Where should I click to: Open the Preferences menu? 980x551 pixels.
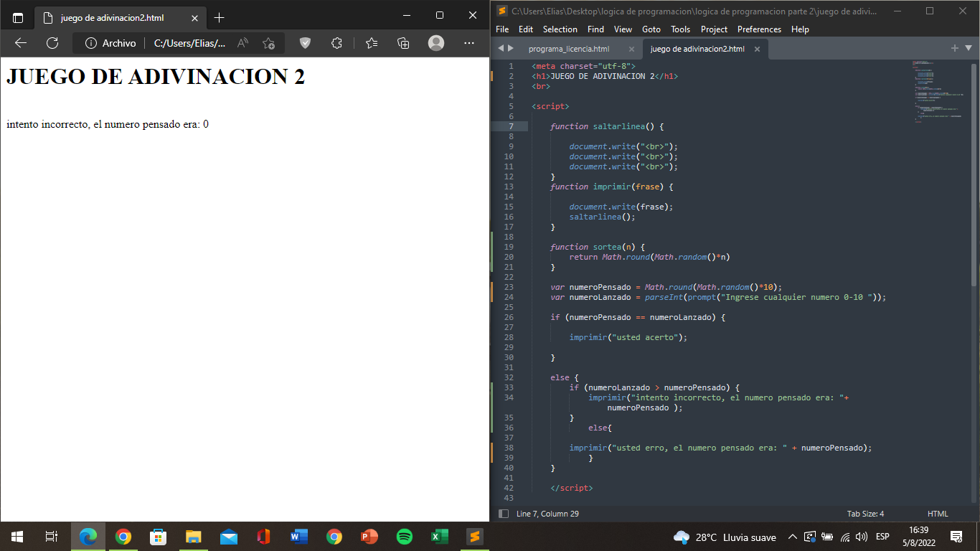759,29
